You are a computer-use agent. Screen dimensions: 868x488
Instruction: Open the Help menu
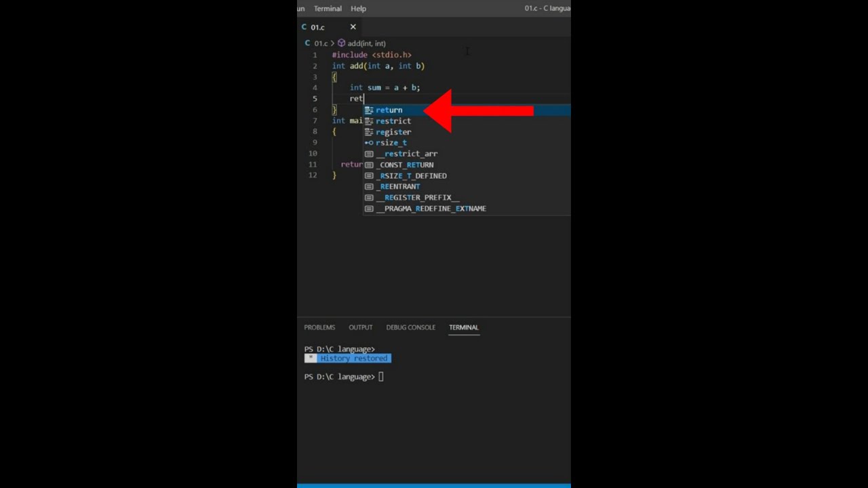(358, 9)
